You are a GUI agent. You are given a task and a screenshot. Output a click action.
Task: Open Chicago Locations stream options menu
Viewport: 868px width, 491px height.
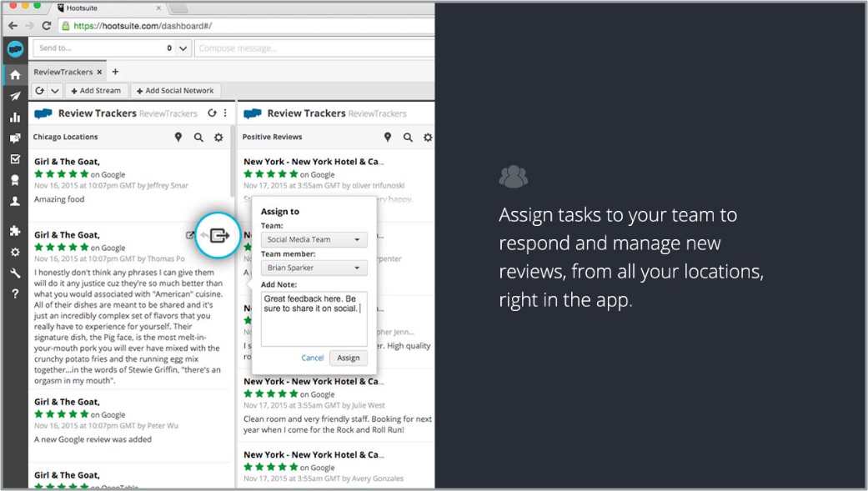point(225,113)
